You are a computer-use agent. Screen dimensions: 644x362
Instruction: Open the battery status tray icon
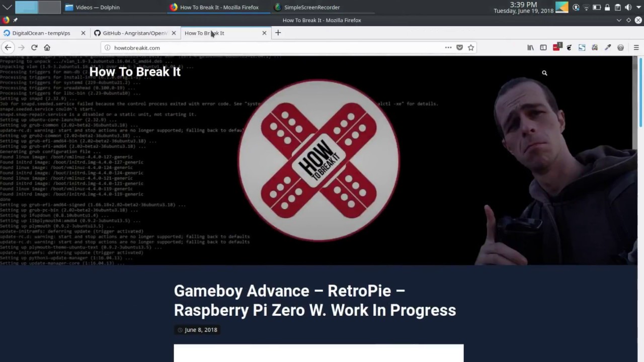(x=597, y=8)
